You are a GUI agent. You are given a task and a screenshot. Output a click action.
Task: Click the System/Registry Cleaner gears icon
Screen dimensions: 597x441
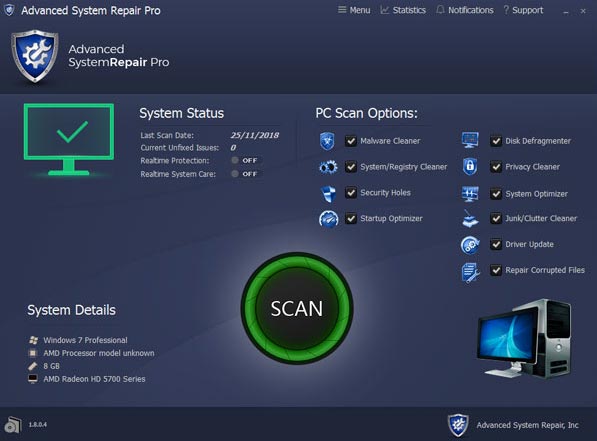point(328,167)
